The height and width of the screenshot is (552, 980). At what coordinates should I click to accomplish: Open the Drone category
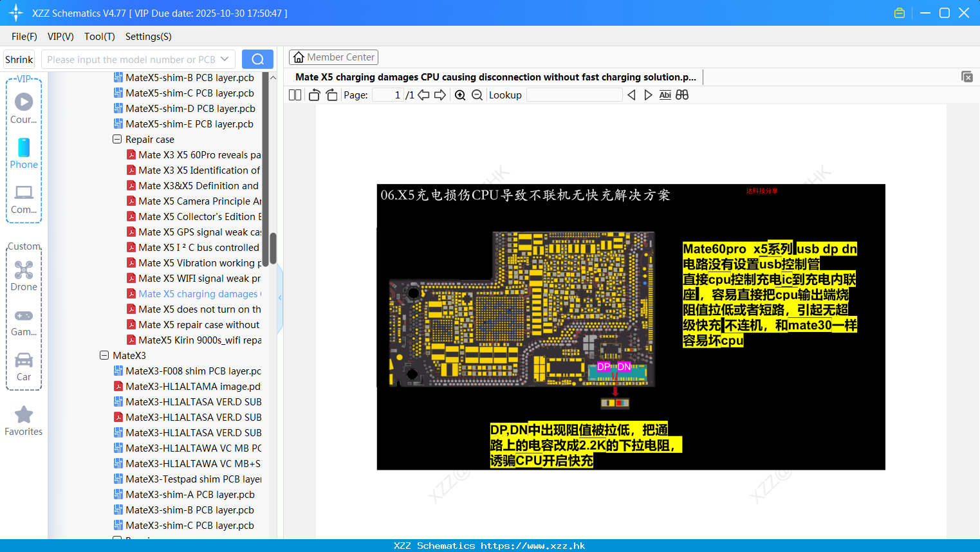coord(24,275)
